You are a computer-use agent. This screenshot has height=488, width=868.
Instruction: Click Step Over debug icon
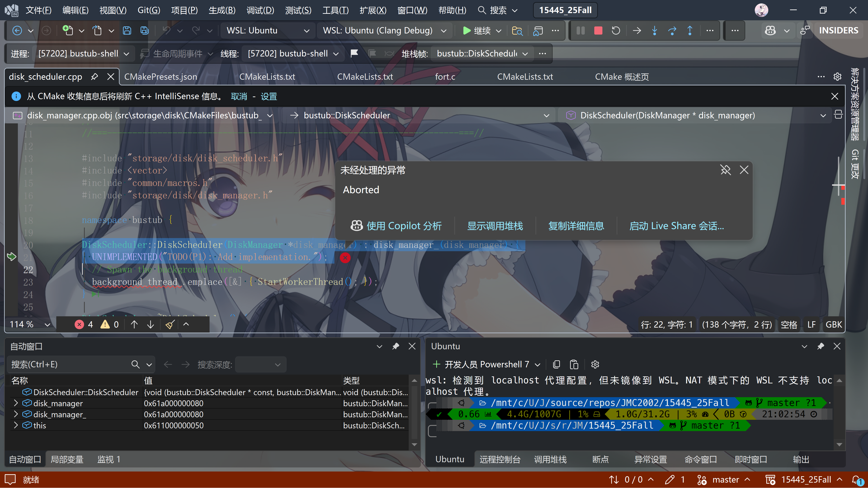click(672, 31)
